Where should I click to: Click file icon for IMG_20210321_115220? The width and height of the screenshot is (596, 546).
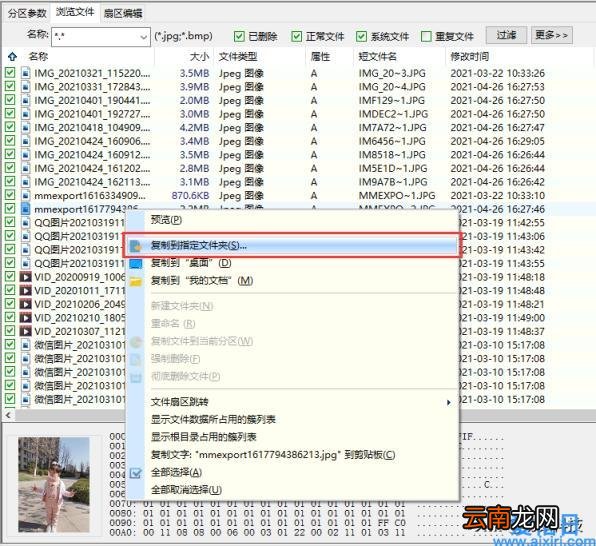click(x=25, y=73)
